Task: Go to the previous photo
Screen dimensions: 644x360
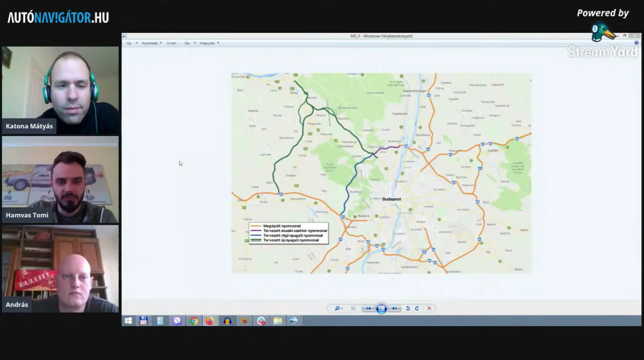Action: pos(368,308)
